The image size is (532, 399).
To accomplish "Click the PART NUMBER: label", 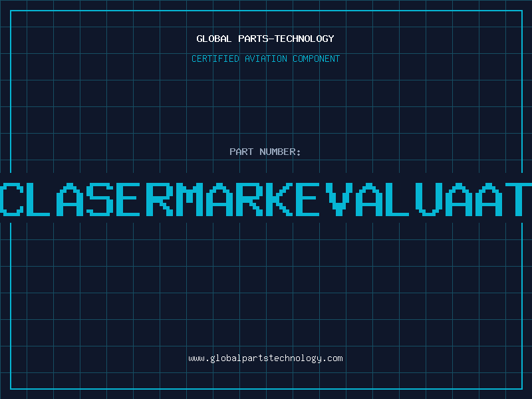I will (265, 152).
